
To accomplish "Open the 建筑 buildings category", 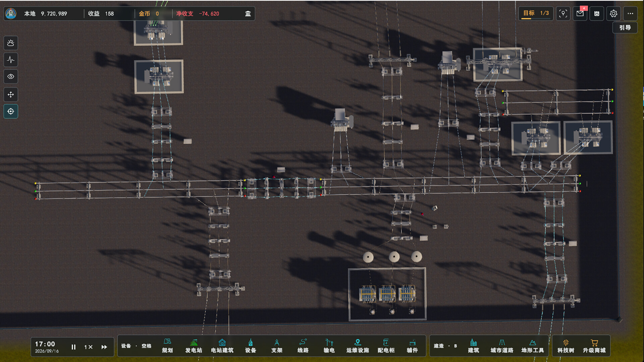I will tap(473, 346).
